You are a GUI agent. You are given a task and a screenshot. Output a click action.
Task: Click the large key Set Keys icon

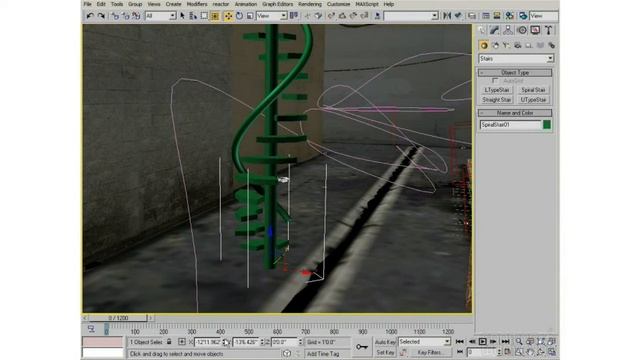click(x=362, y=347)
